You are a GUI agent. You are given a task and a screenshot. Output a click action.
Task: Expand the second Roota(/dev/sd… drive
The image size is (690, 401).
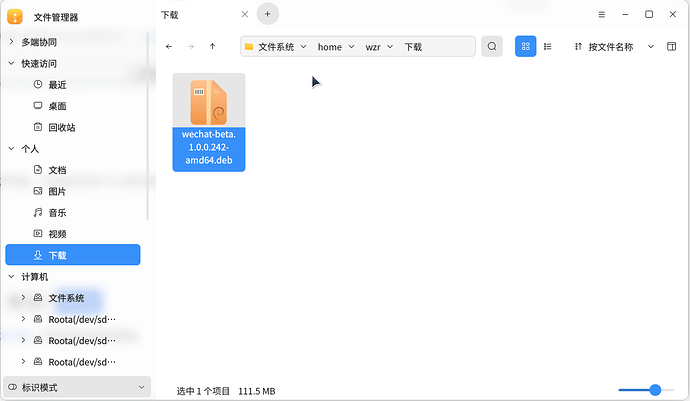click(x=23, y=340)
